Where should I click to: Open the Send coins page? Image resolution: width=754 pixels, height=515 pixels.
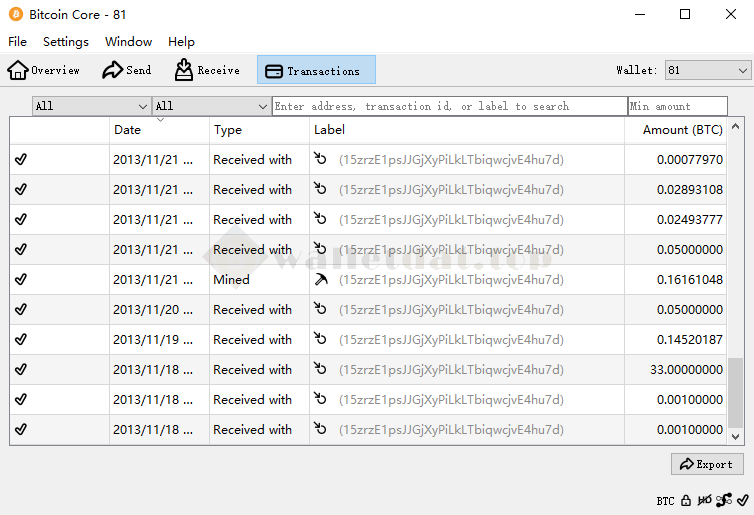[x=127, y=70]
